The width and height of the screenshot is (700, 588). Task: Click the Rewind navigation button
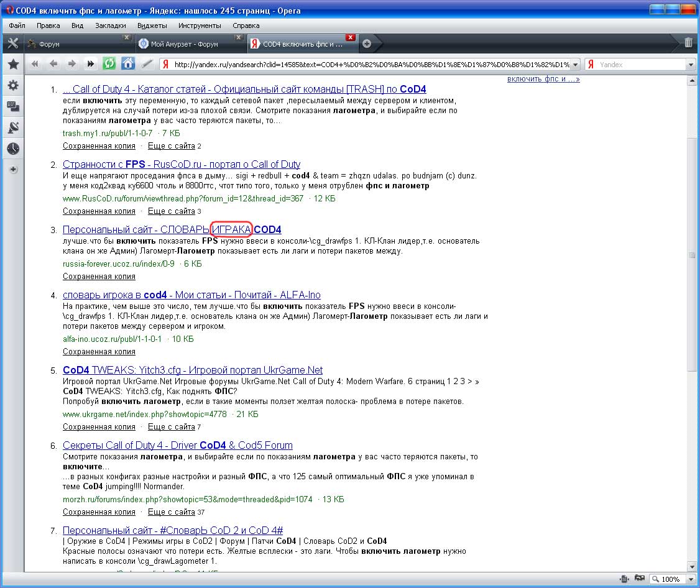tap(35, 63)
